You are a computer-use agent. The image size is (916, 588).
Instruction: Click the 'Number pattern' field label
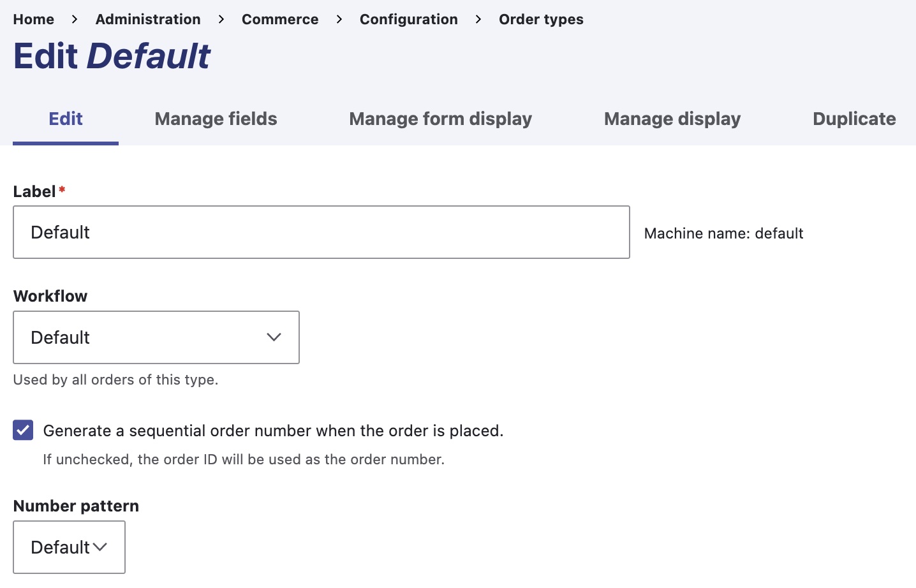click(76, 506)
